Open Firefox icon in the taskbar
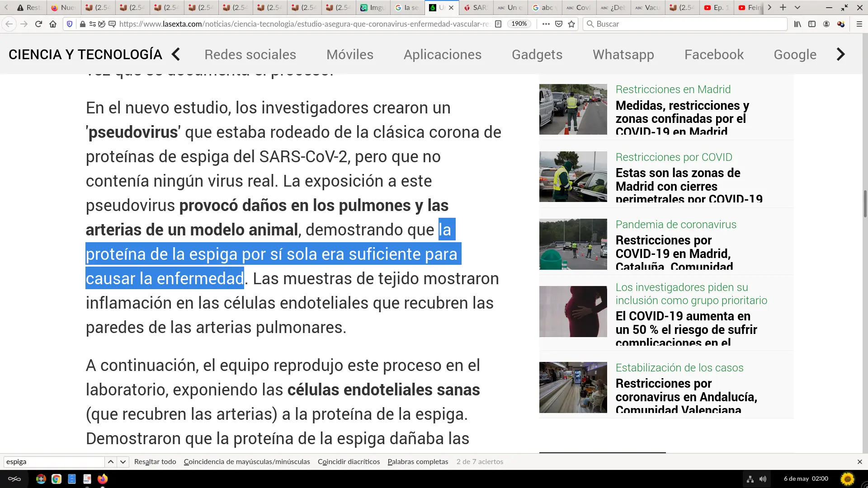 pyautogui.click(x=103, y=479)
